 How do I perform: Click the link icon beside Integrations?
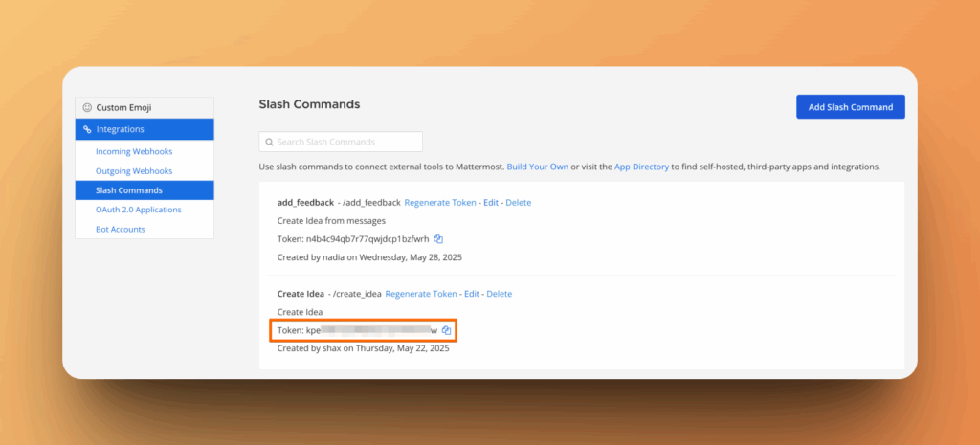(x=87, y=129)
